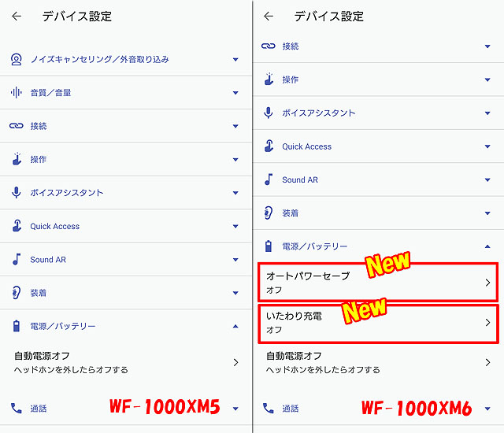Expand right panel Quick Access arrow
504x433 pixels.
pyautogui.click(x=487, y=146)
